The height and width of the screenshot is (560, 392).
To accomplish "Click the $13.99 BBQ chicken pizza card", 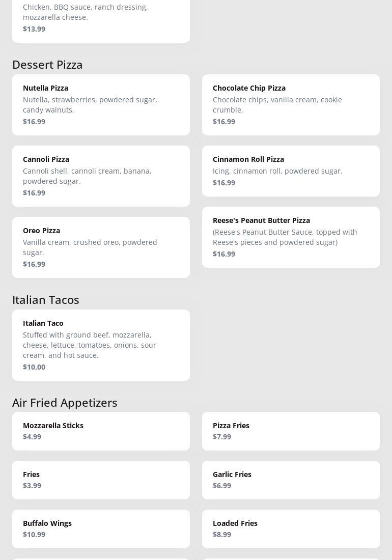I will click(101, 20).
